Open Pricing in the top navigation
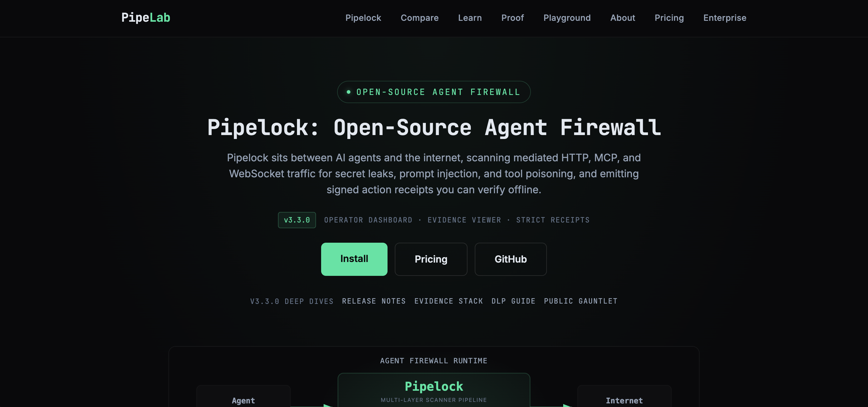 point(669,18)
